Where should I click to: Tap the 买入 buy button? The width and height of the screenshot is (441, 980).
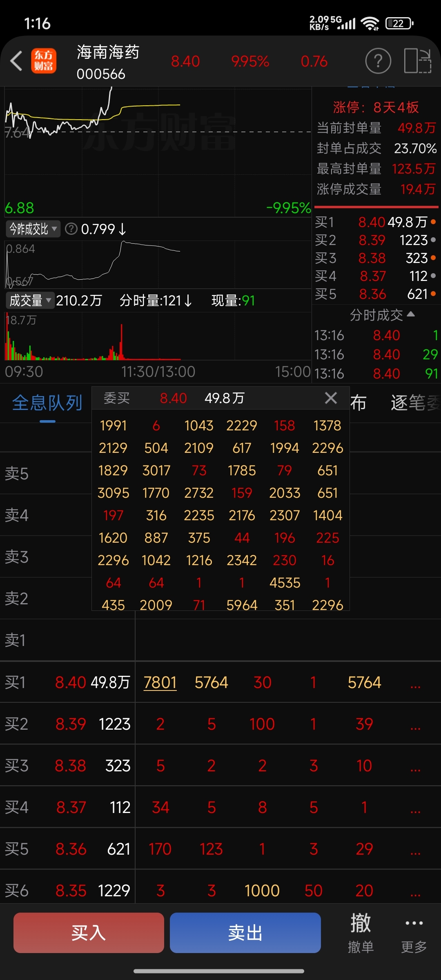tap(89, 933)
